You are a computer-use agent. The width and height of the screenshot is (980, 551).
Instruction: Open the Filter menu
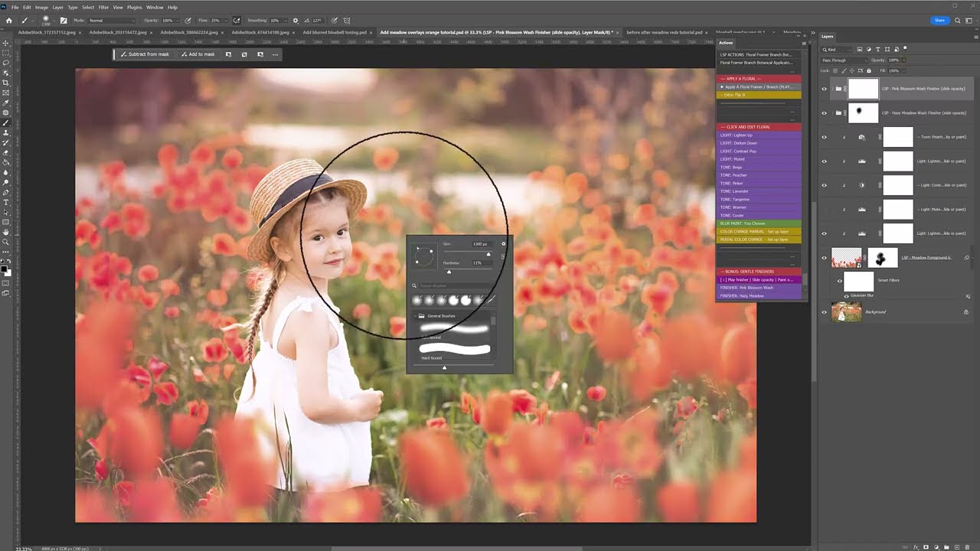[x=103, y=7]
